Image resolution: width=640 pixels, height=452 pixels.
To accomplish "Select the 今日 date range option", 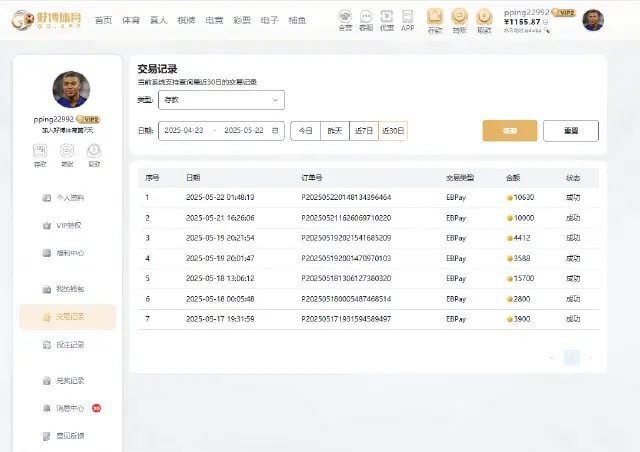I will click(305, 131).
